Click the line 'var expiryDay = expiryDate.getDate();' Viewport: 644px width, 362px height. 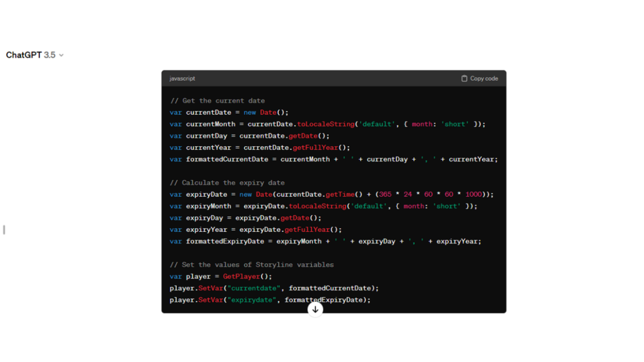pyautogui.click(x=245, y=218)
